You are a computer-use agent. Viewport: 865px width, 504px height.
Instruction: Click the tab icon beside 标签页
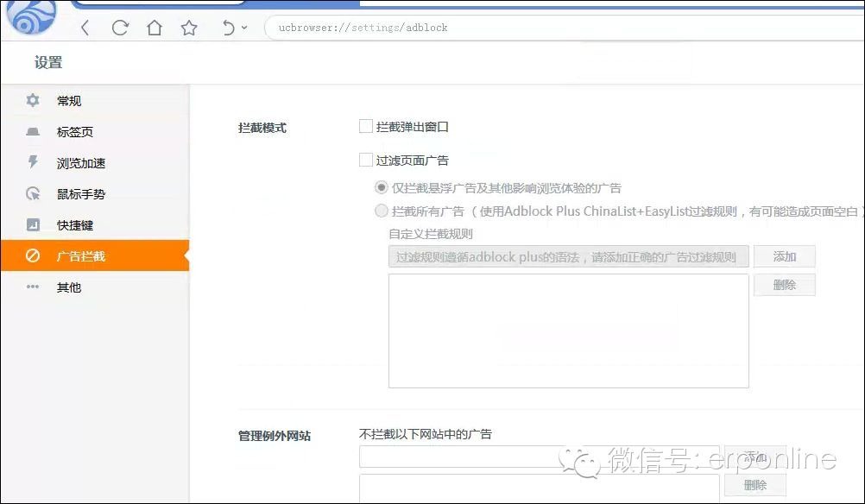33,132
